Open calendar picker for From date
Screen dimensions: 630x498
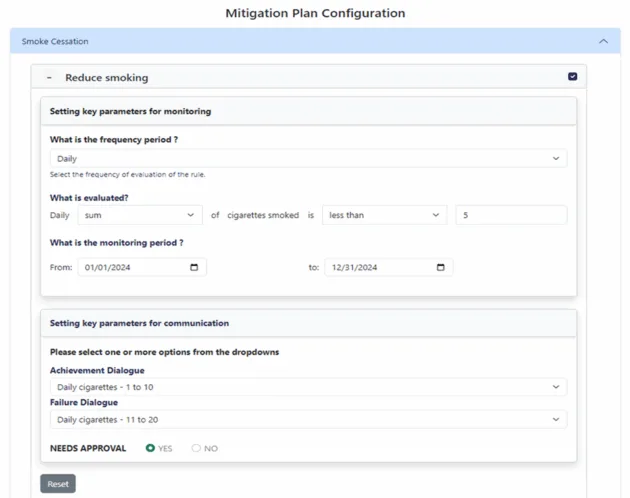coord(194,267)
